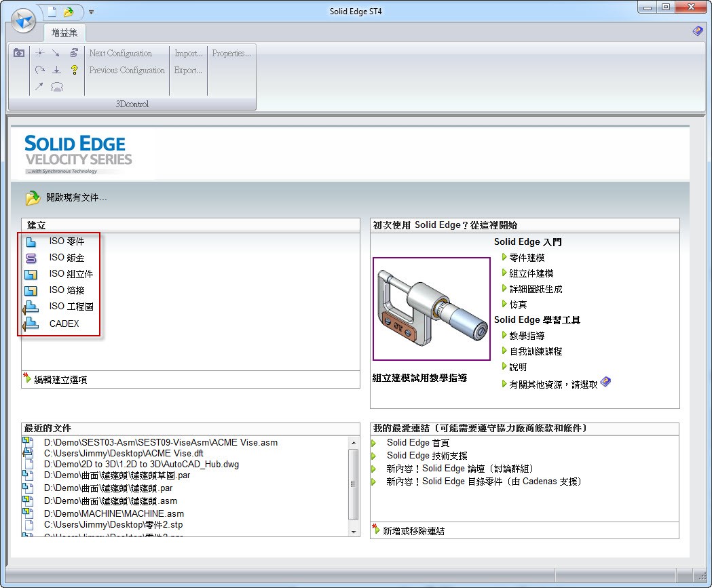
Task: Open the 教學指導 tutorials link
Action: pos(527,336)
